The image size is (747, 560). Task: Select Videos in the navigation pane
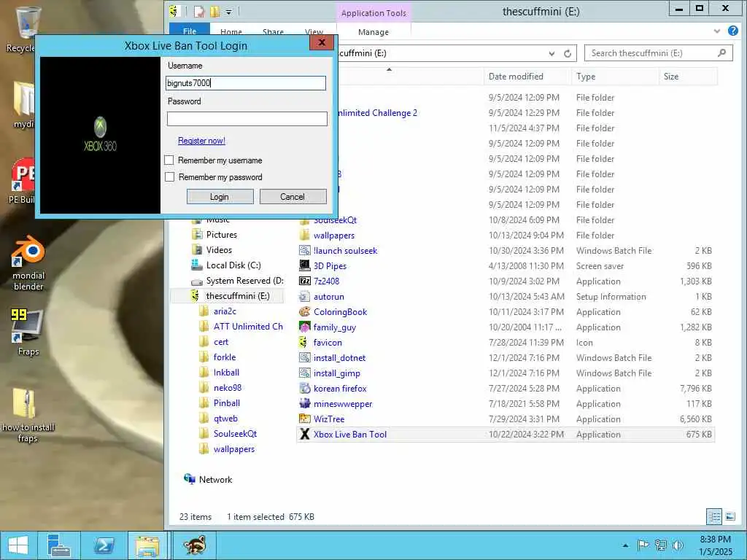219,249
